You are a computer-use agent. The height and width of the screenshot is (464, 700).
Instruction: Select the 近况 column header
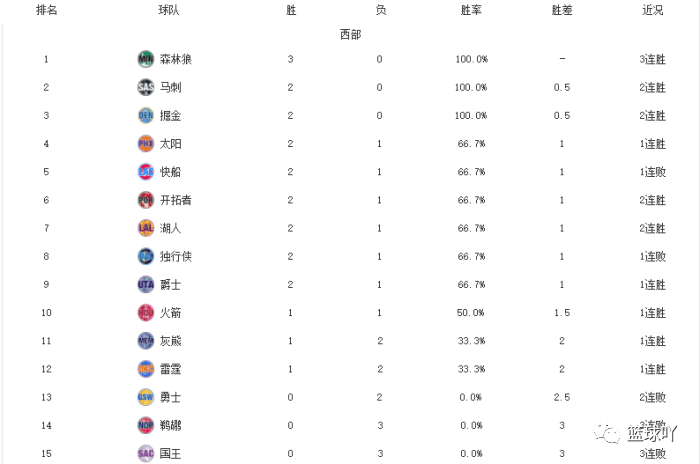click(652, 10)
